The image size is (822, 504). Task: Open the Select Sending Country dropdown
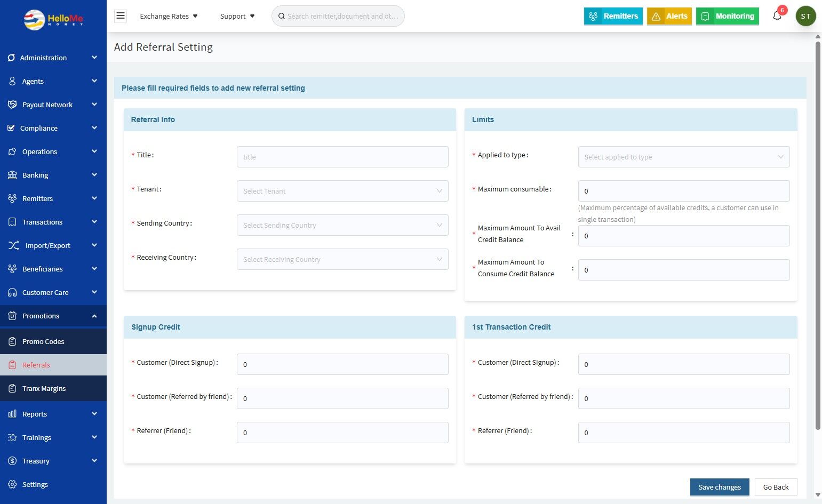(342, 225)
